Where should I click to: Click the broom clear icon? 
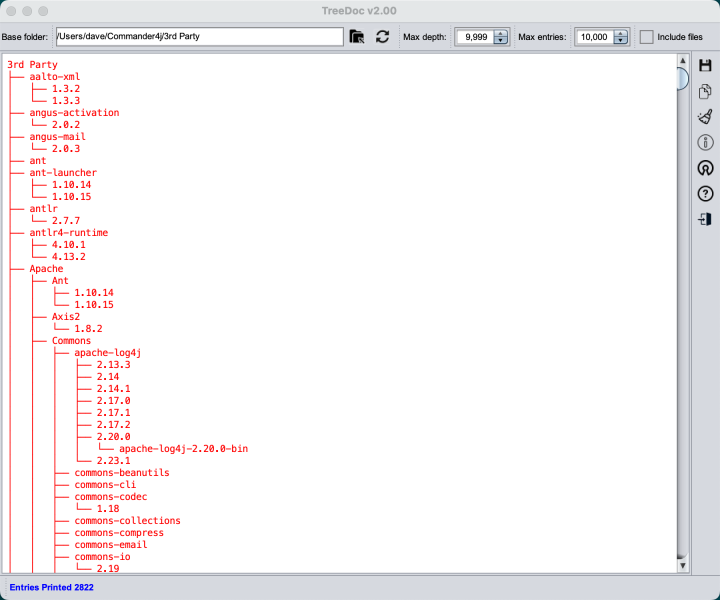click(705, 117)
